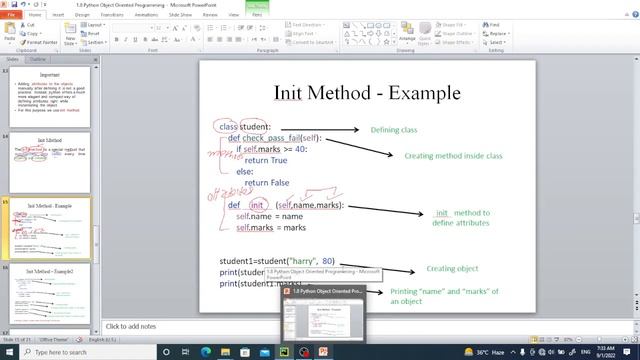Viewport: 640px width, 360px height.
Task: Click the Save icon in quick access toolbar
Action: [x=14, y=4]
